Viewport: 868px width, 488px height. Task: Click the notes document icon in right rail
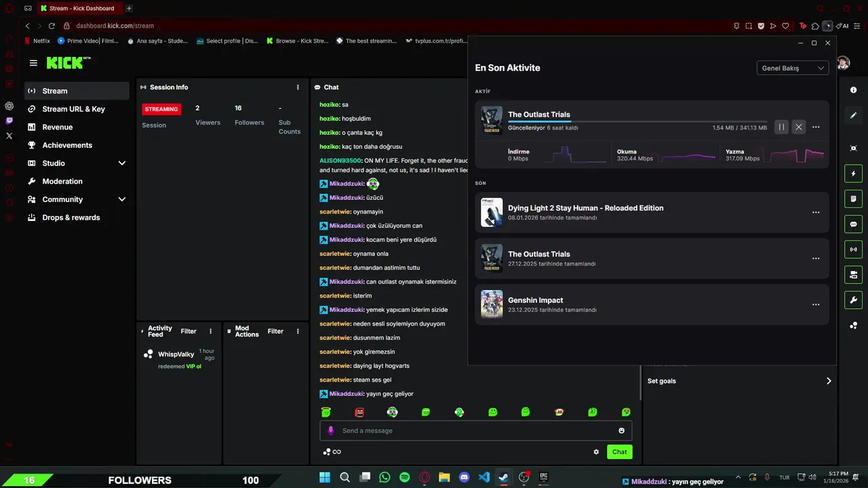853,199
